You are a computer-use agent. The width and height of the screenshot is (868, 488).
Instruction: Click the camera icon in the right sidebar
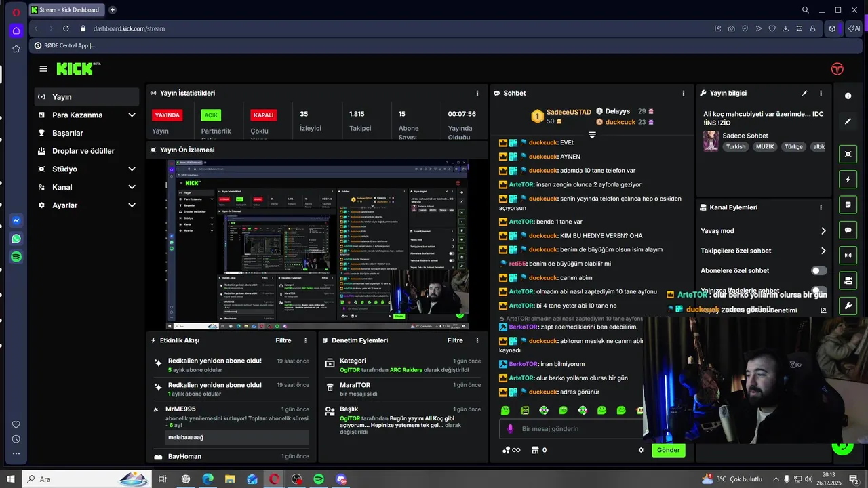pos(848,281)
